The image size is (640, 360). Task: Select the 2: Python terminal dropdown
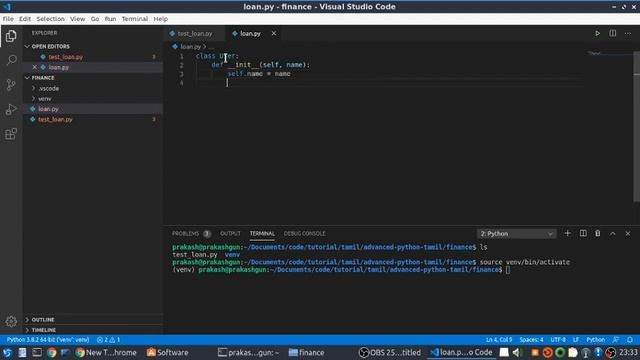[516, 233]
